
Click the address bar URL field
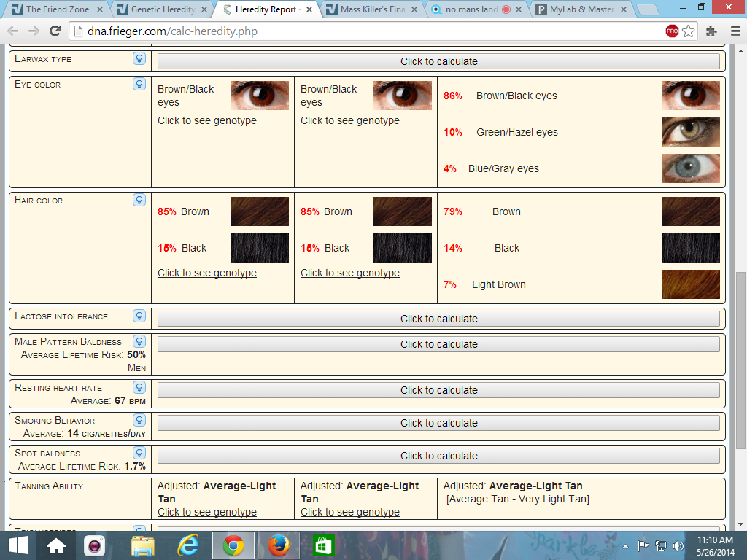tap(365, 31)
